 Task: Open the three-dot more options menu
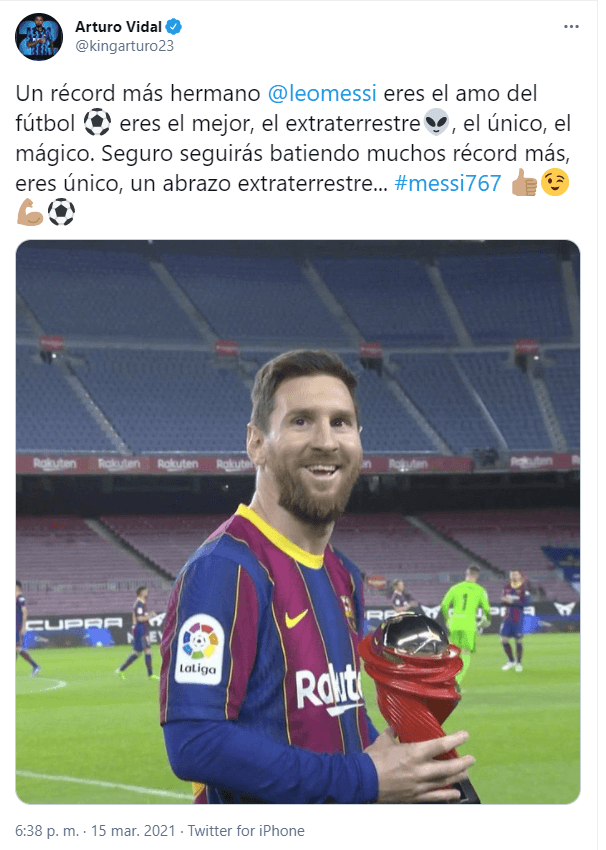571,27
